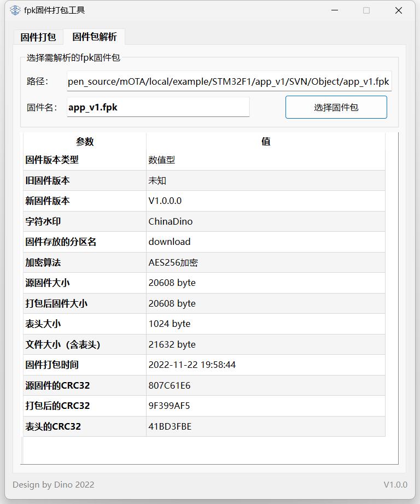Click the 值 column header

point(266,141)
